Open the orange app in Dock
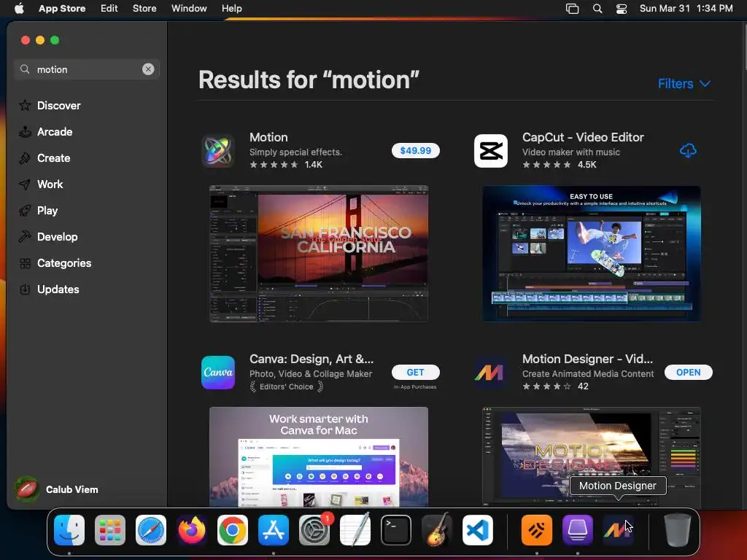 (537, 530)
